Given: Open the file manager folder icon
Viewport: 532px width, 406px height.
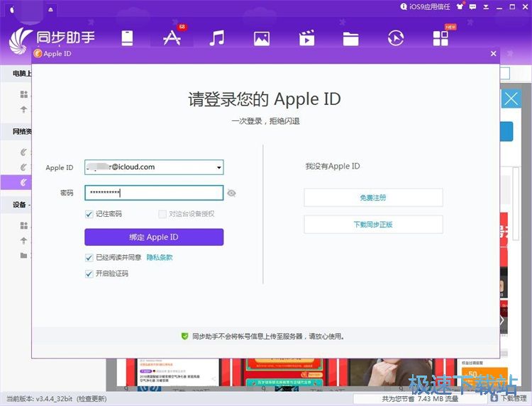Looking at the screenshot, I should click(x=351, y=38).
